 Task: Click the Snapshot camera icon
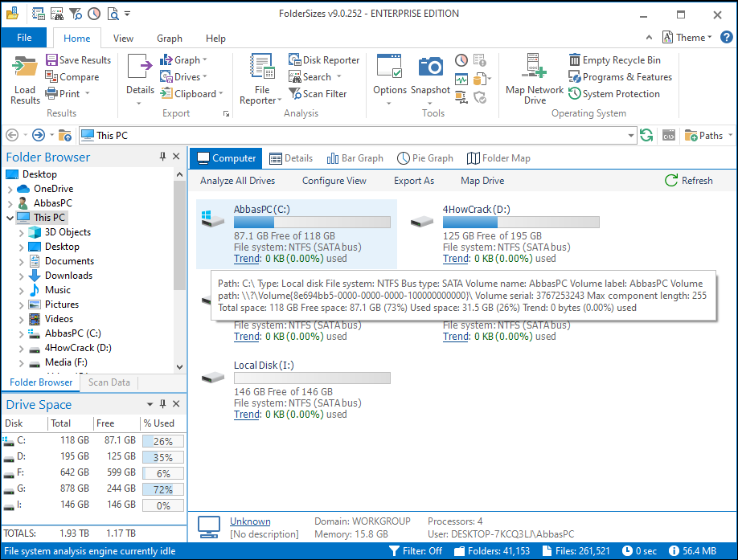(x=430, y=67)
